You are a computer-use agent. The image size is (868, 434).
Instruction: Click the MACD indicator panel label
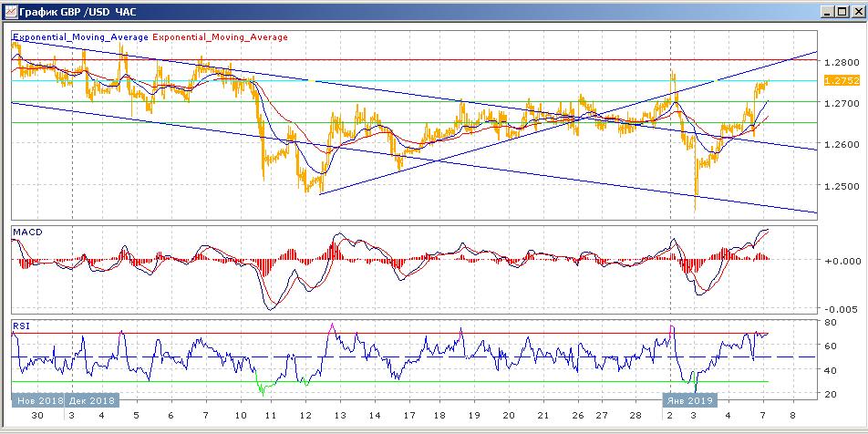click(x=27, y=233)
